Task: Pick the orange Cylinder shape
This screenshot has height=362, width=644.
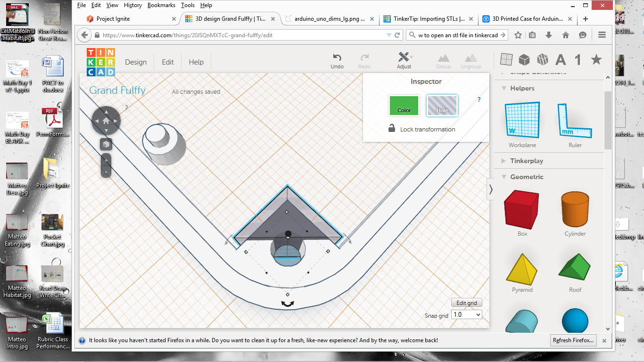Action: [575, 209]
